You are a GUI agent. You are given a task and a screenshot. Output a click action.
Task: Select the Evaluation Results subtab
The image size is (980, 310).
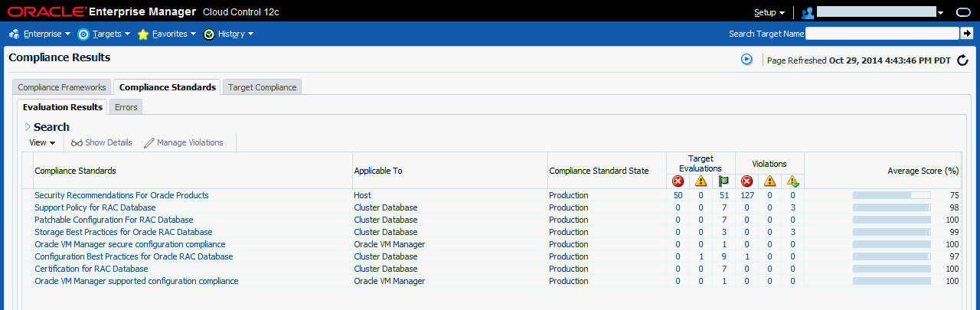point(63,107)
